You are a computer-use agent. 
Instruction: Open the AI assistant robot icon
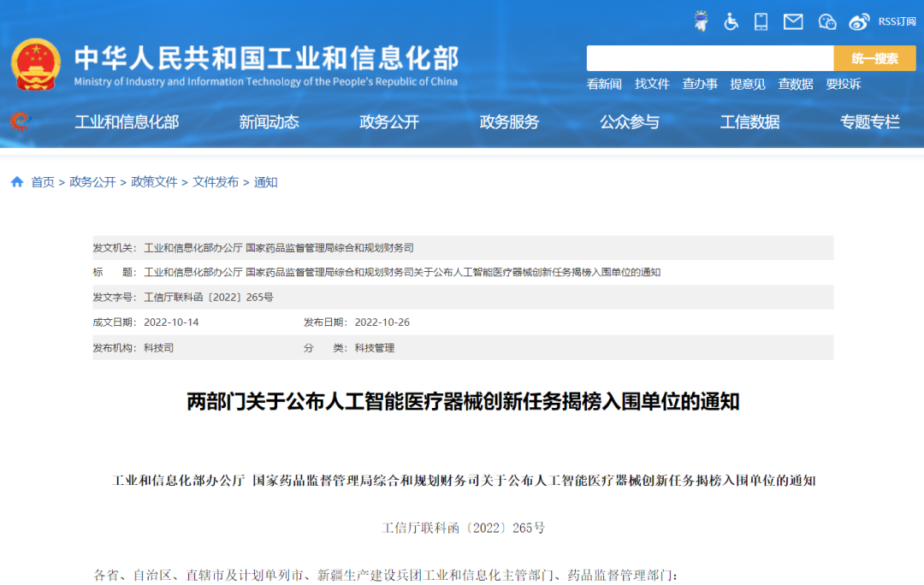701,21
